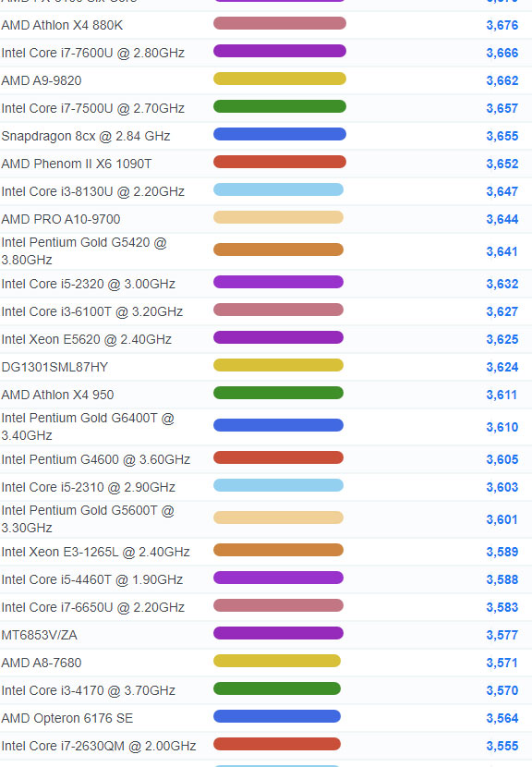Click the AMD Athlon X4 950 link

(x=57, y=395)
